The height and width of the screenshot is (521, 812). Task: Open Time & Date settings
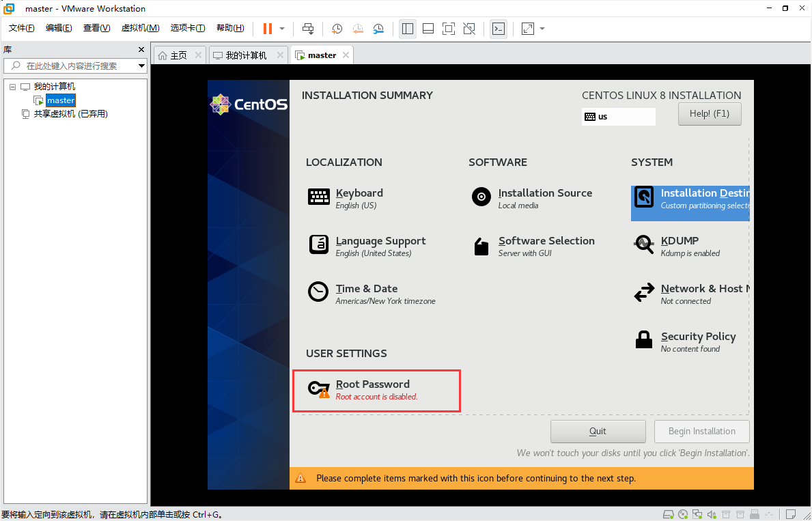click(x=372, y=294)
